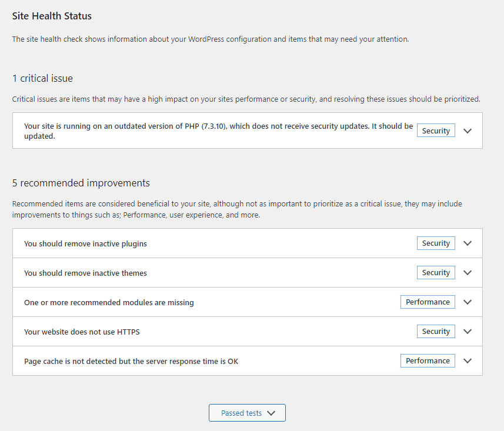Click Performance badge on missing modules row
The image size is (504, 431).
pyautogui.click(x=428, y=302)
